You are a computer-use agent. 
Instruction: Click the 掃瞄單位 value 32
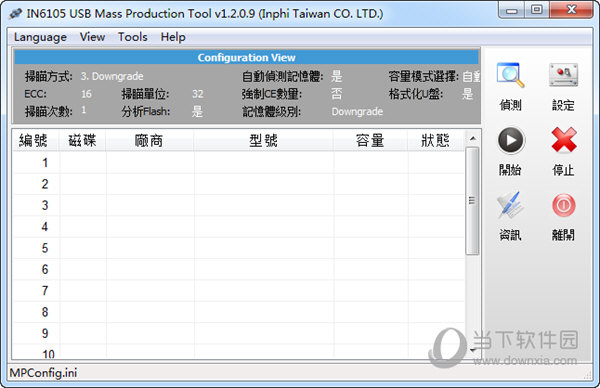[197, 94]
